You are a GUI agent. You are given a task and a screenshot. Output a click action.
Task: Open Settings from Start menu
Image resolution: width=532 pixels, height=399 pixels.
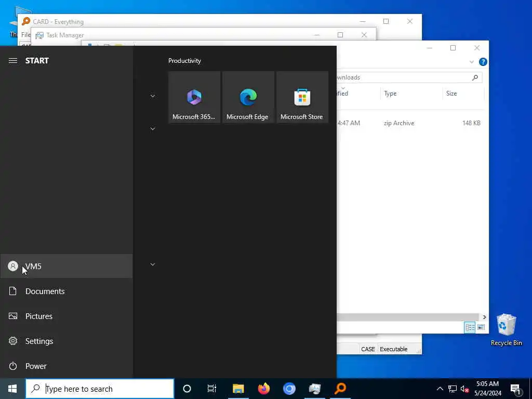tap(66, 341)
